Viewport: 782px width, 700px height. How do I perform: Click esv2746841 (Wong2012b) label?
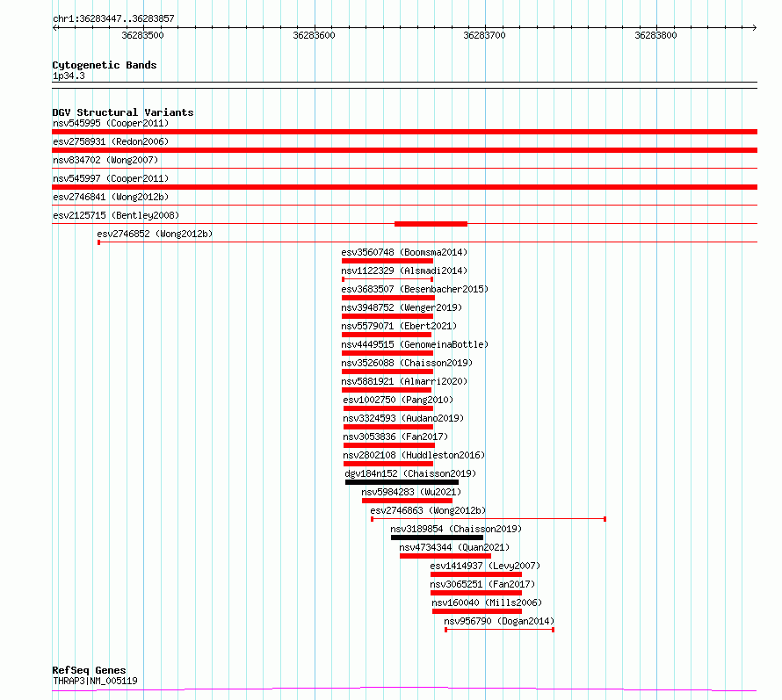coord(111,197)
